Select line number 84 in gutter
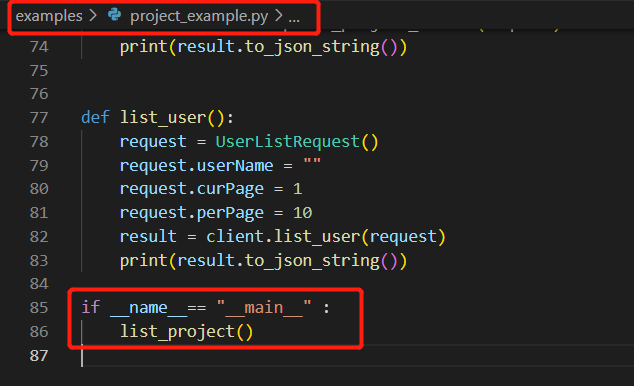Screen dimensions: 634x386 (39, 284)
